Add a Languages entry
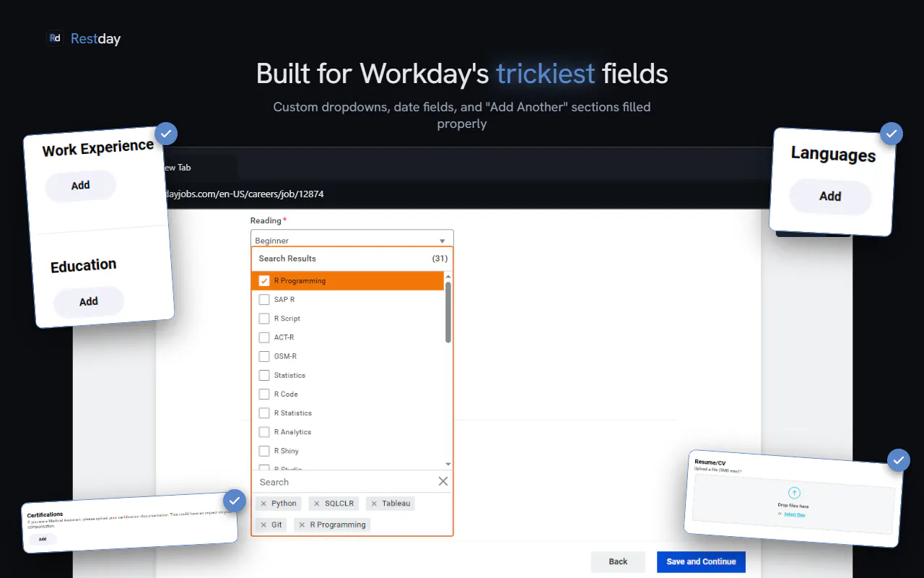 pyautogui.click(x=830, y=197)
